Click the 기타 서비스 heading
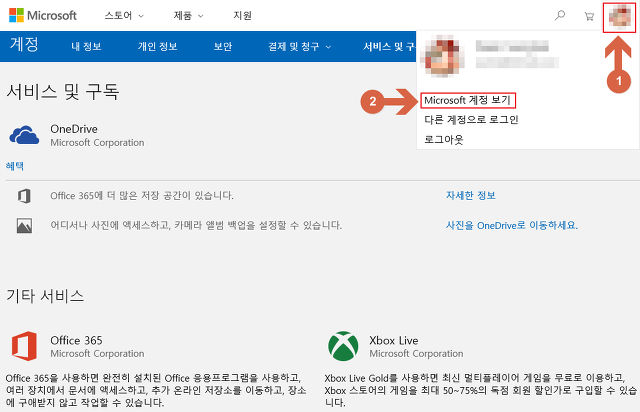This screenshot has height=412, width=640. (x=45, y=296)
